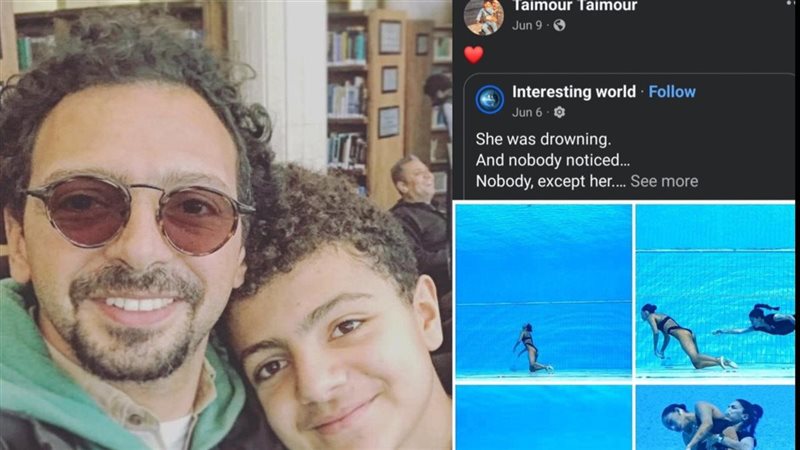Click the Jun 6 shared post timestamp

pos(527,112)
